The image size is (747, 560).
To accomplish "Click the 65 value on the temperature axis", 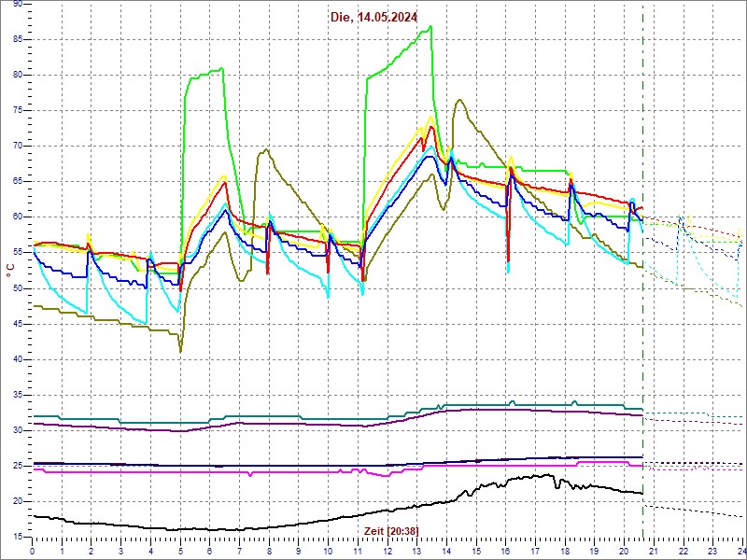I will pos(17,182).
